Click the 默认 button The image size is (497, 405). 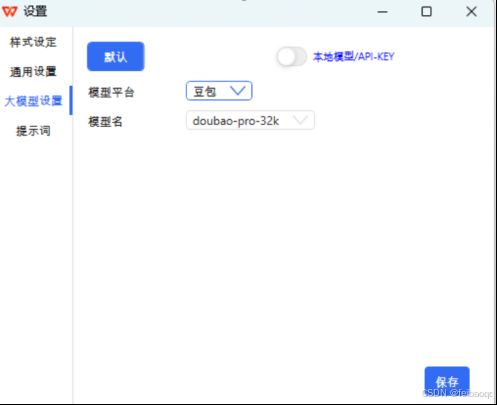pyautogui.click(x=116, y=56)
